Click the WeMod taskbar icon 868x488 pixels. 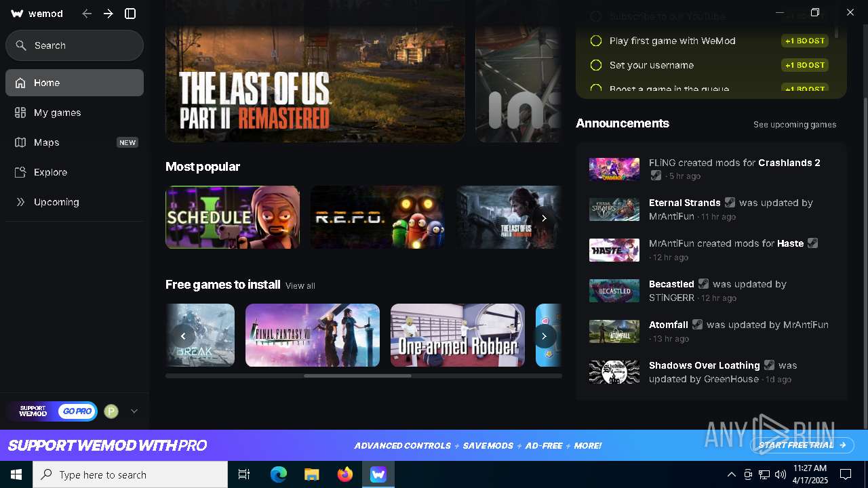click(378, 474)
